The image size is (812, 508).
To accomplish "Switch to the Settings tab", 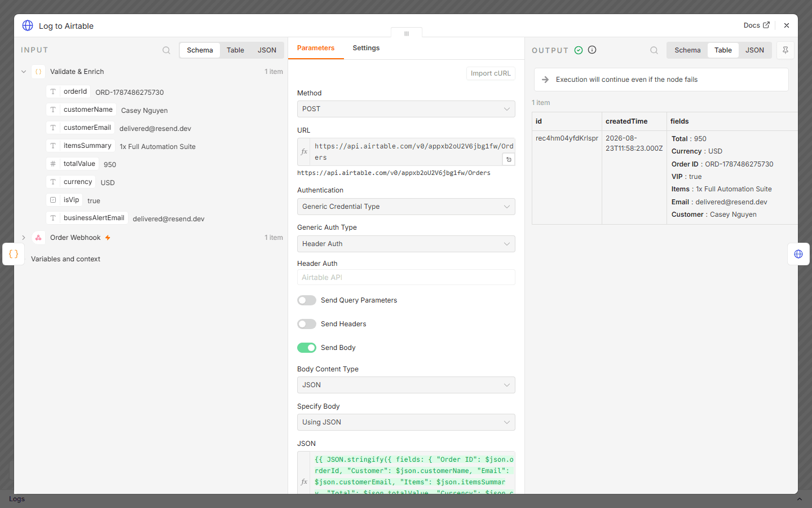I will pos(366,48).
